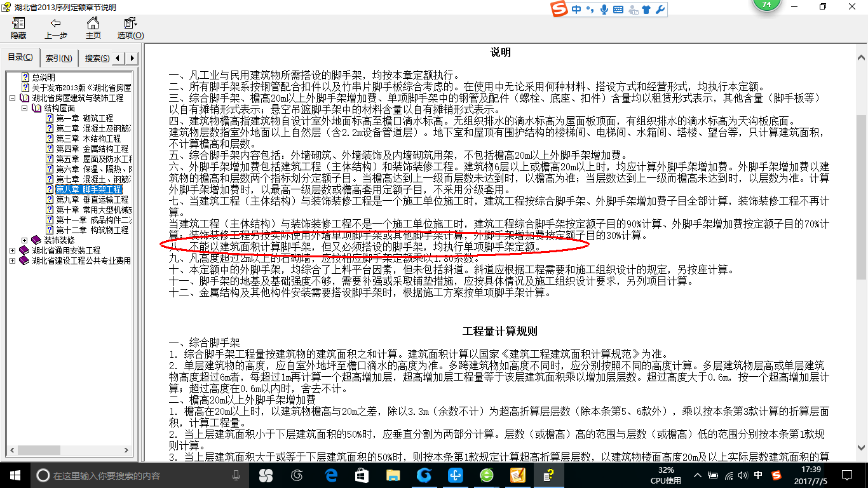Open 第九章 垂直运输工程 topic
868x488 pixels.
coord(92,200)
